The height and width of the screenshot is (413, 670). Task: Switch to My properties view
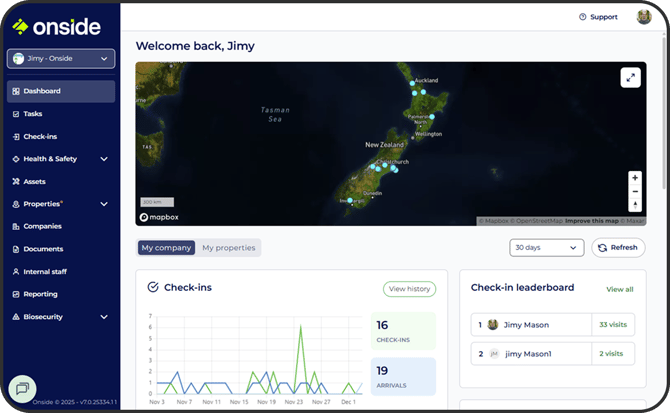pos(228,248)
